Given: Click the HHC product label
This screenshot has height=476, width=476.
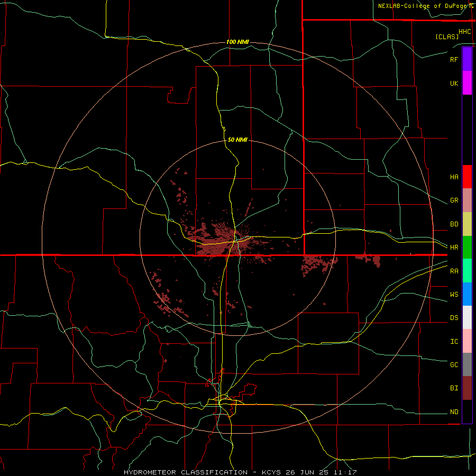Looking at the screenshot, I should click(465, 32).
